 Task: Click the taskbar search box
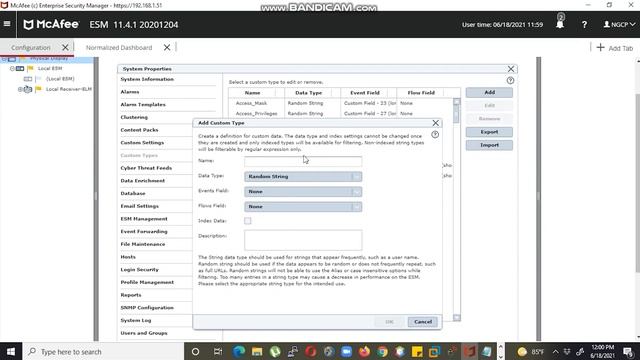[103, 351]
